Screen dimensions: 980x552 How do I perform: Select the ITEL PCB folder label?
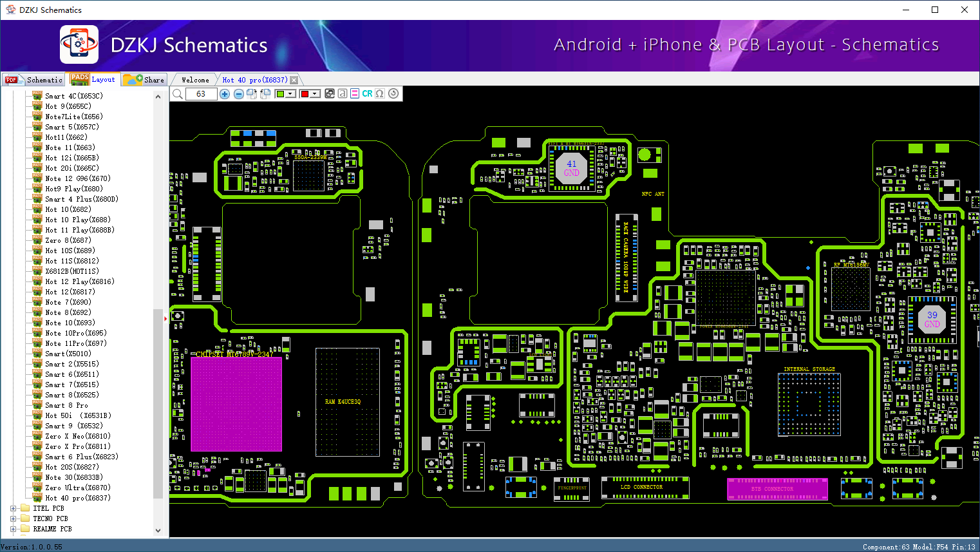[48, 508]
